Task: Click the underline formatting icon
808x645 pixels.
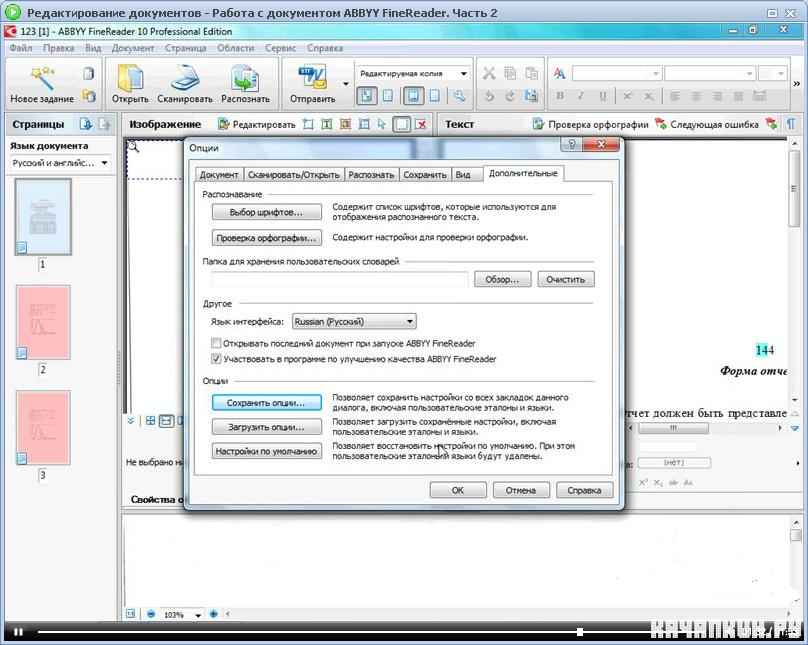Action: coord(602,96)
